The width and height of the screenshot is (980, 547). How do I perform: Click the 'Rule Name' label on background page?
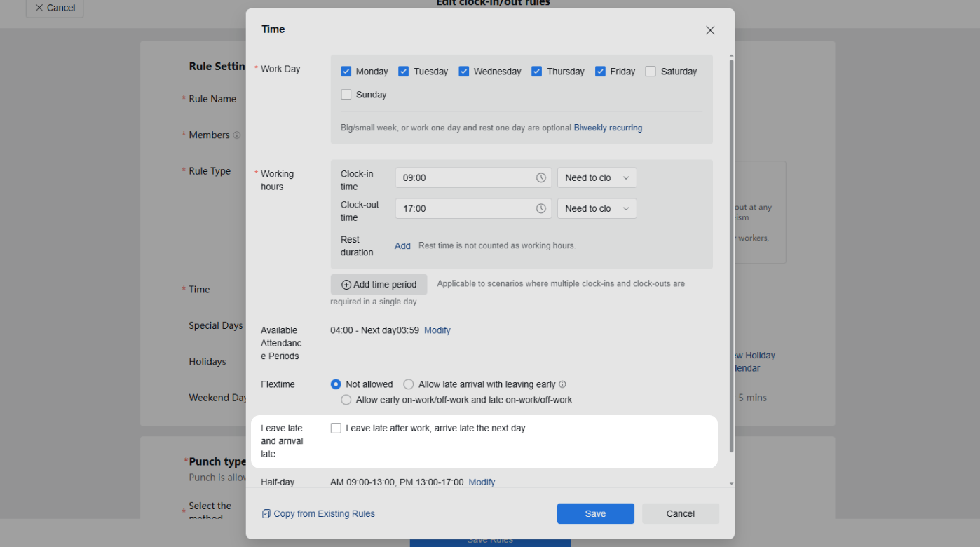coord(212,100)
